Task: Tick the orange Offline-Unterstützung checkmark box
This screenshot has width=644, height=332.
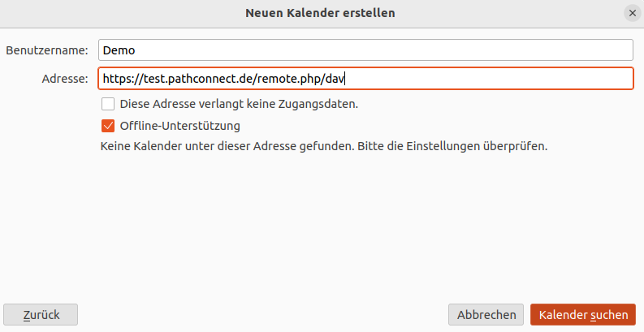Action: [x=108, y=126]
